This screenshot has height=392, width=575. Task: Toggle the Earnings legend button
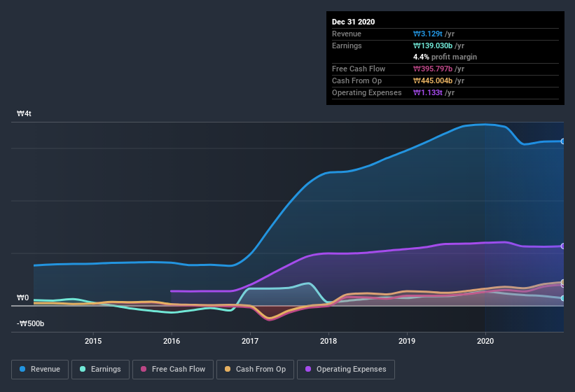tap(100, 369)
